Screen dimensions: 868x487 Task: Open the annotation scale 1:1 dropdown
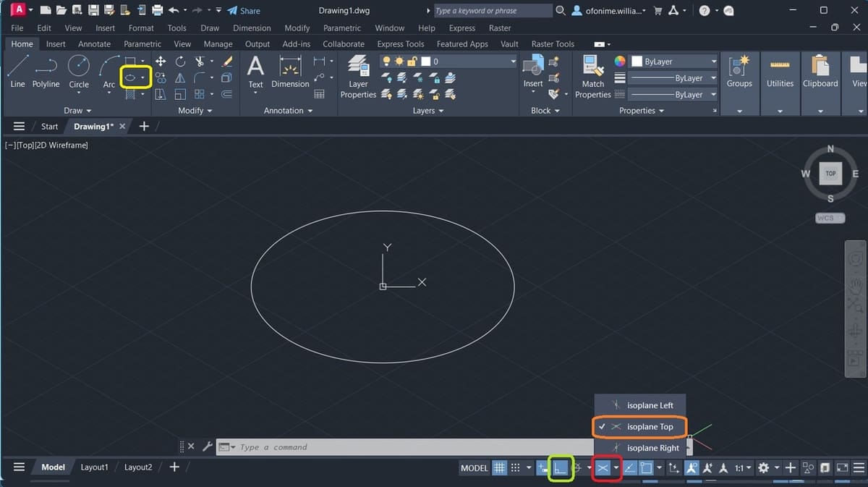(743, 467)
